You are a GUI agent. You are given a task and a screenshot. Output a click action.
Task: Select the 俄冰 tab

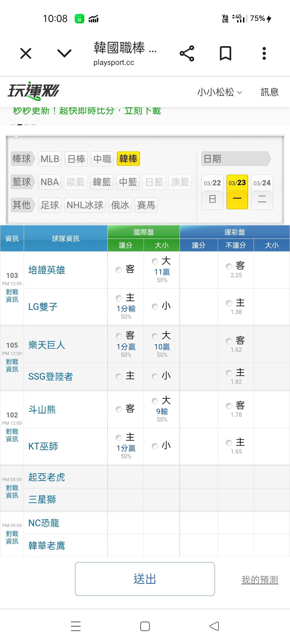[120, 205]
